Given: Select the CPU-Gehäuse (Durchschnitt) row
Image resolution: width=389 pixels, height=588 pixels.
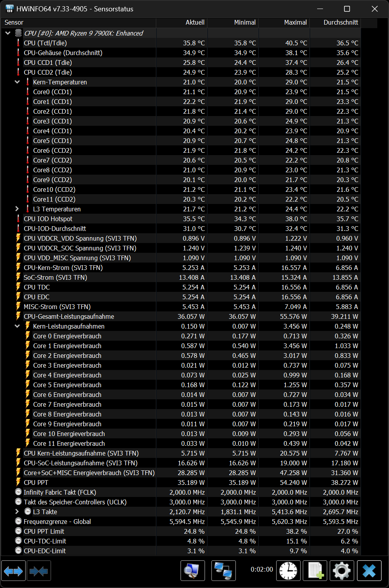Looking at the screenshot, I should [181, 53].
